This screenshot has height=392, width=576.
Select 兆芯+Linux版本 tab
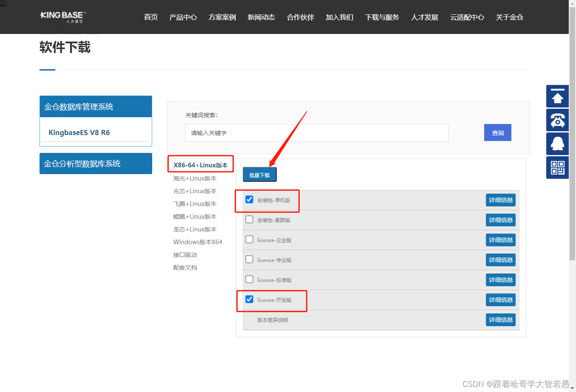click(x=195, y=191)
